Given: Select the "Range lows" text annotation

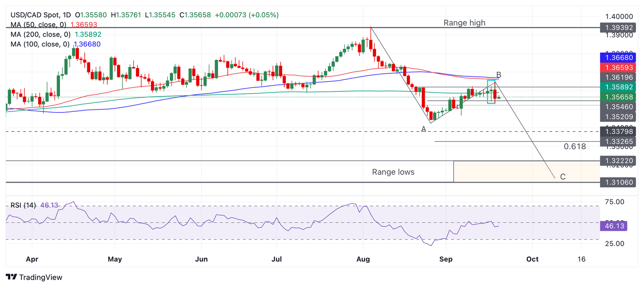Looking at the screenshot, I should pos(393,172).
